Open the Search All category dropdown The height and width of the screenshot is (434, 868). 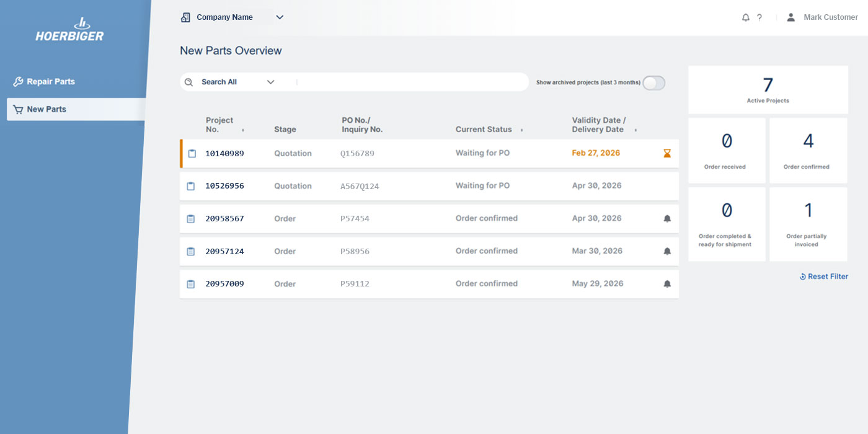click(x=270, y=81)
